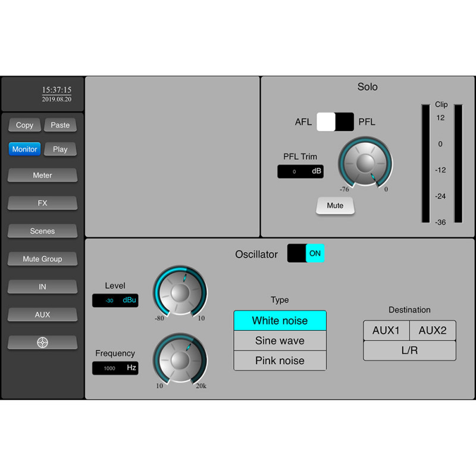Toggle the Oscillator ON switch

tap(306, 253)
